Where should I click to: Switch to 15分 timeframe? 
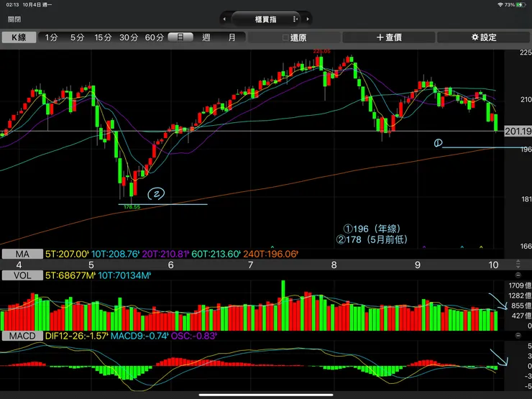103,37
